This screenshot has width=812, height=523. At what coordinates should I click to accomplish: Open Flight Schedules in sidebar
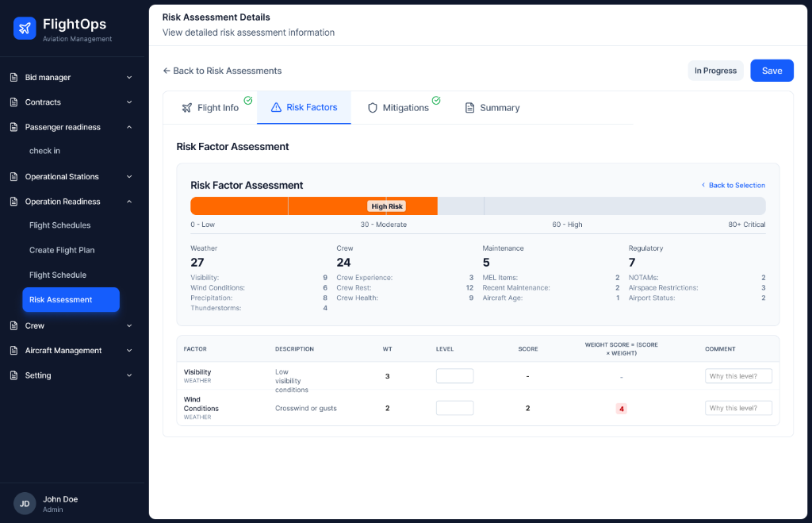(60, 225)
